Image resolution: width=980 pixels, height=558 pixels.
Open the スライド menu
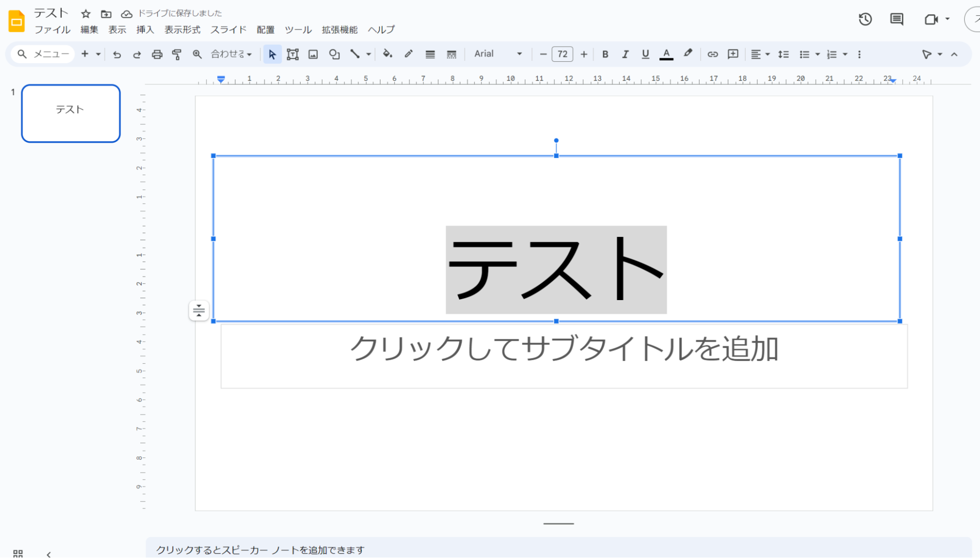click(x=228, y=29)
